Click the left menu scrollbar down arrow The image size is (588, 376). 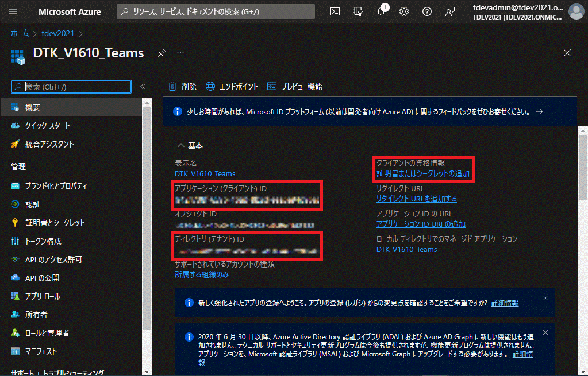coord(147,372)
